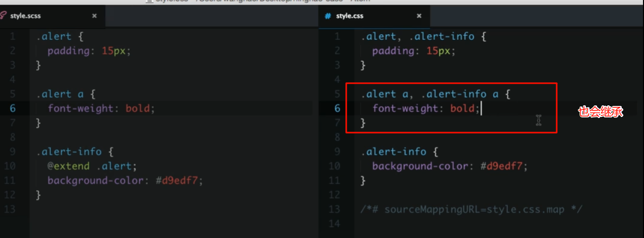644x238 pixels.
Task: Click '.alert a, .alert-info a {' in style.css
Action: pos(436,94)
